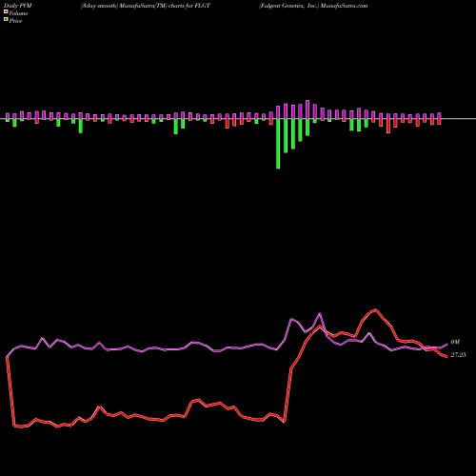This screenshot has width=476, height=476.
Task: Click the Price legend color swatch
Action: click(x=6, y=20)
